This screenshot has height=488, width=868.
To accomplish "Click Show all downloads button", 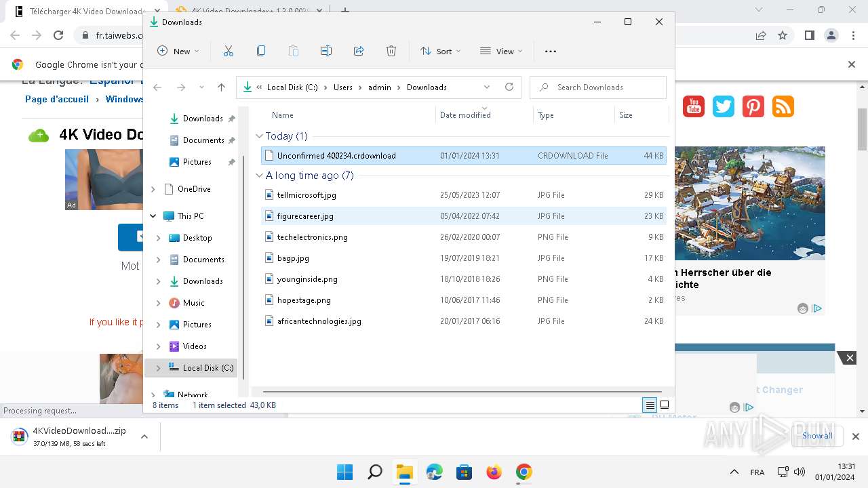I will tap(816, 436).
